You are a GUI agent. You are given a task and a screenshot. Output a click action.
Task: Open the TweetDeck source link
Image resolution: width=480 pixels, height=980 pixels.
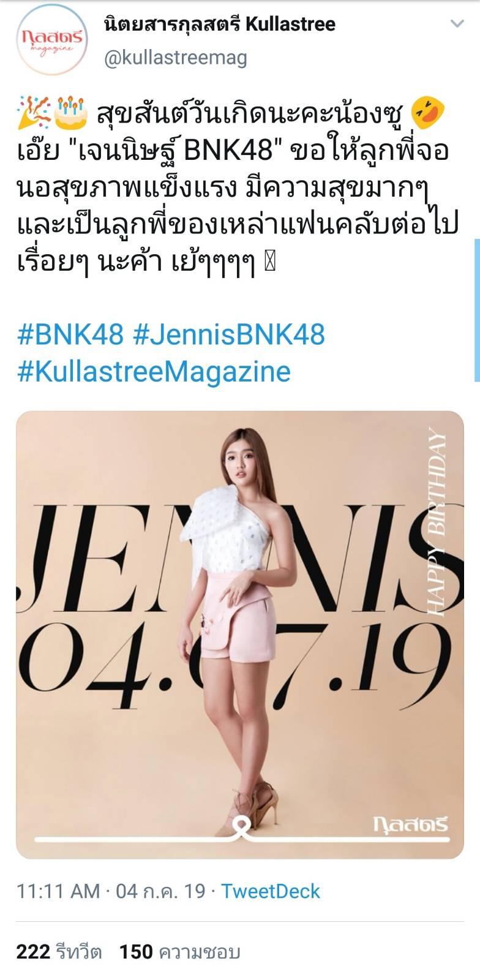(x=270, y=891)
